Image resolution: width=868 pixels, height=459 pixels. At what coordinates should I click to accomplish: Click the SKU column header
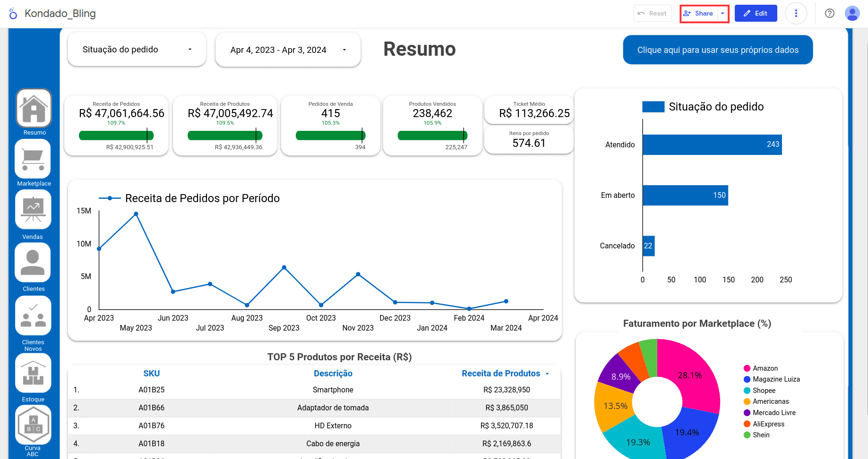(151, 374)
